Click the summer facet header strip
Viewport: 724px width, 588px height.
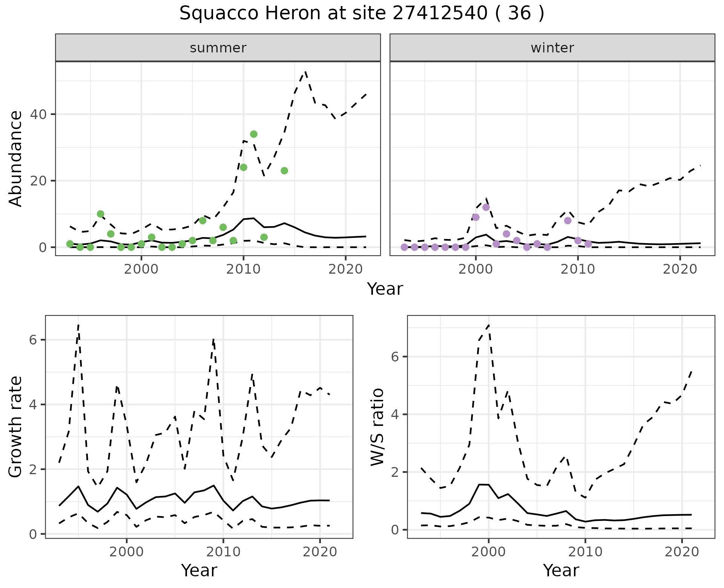coord(218,48)
